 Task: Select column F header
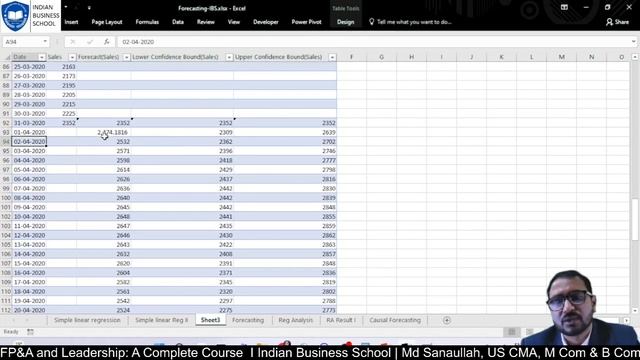[x=351, y=57]
